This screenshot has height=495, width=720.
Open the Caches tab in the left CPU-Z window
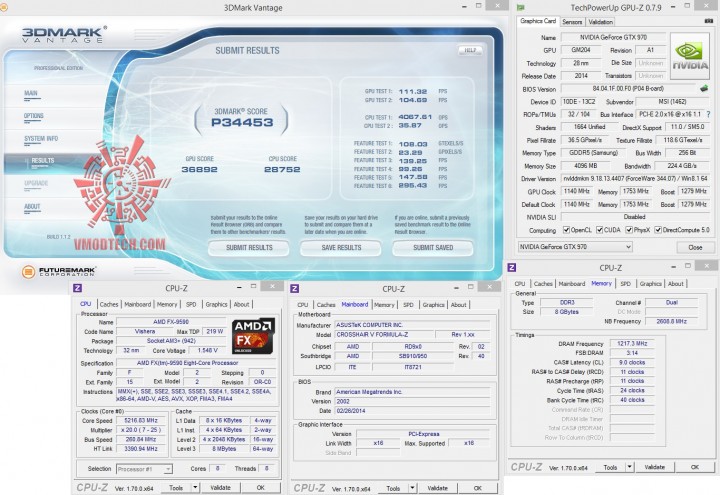click(x=109, y=304)
